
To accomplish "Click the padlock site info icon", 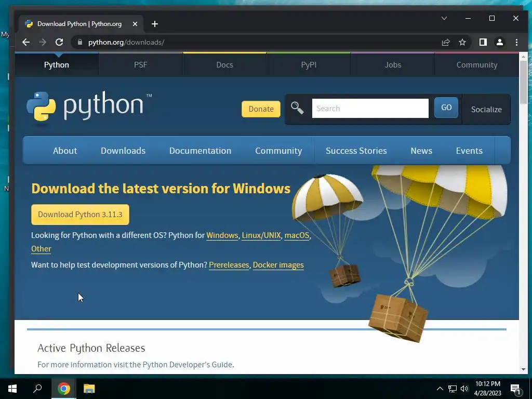I will click(80, 42).
